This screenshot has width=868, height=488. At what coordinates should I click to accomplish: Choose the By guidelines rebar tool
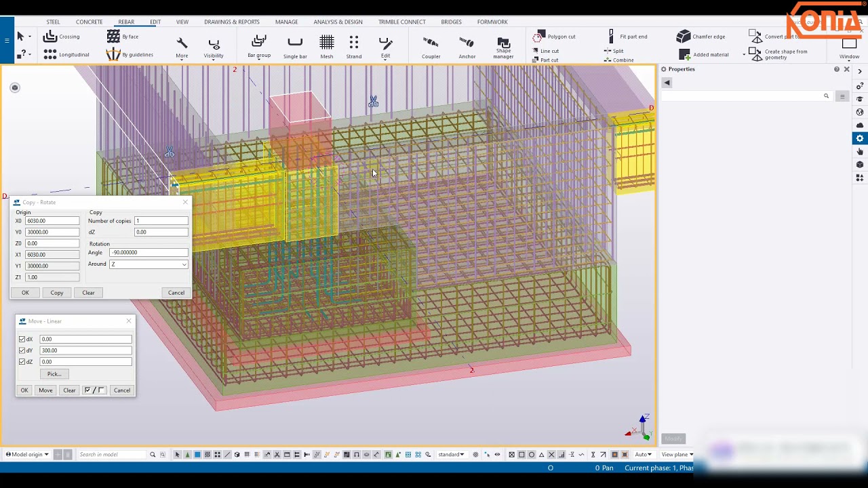(x=130, y=54)
